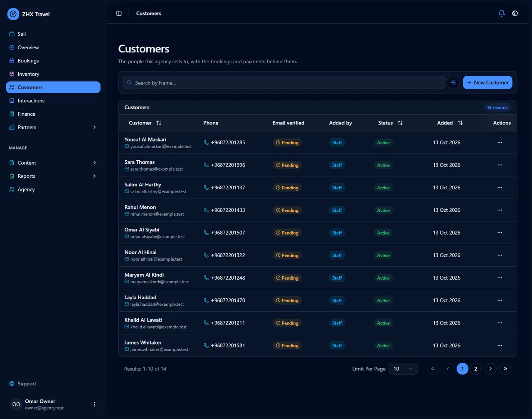Viewport: 532px width, 419px height.
Task: Create a New Customer
Action: click(488, 82)
